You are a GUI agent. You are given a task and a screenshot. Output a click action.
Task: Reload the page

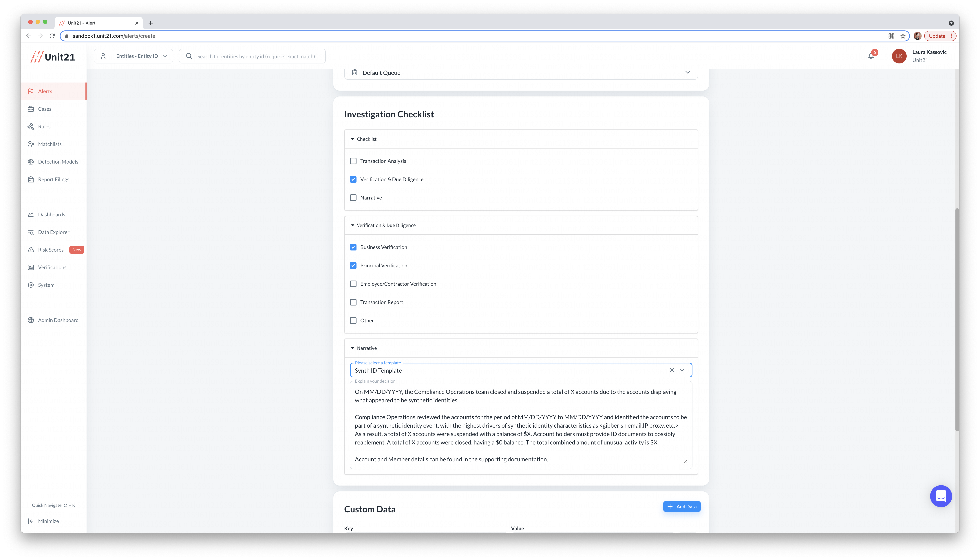[x=52, y=36]
